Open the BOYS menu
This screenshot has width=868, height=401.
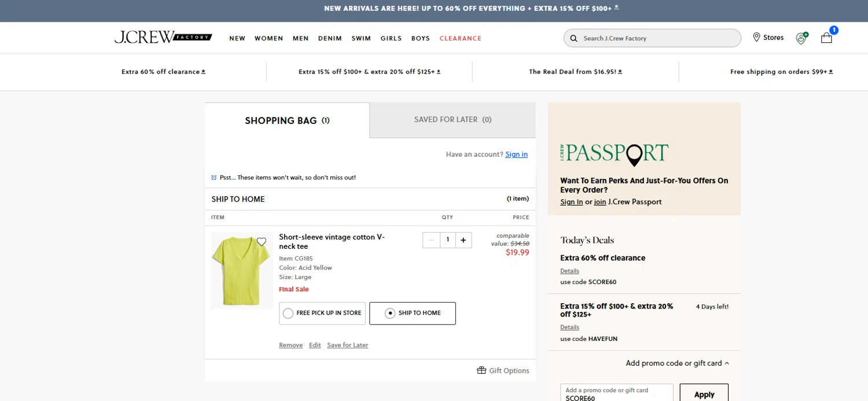click(421, 38)
